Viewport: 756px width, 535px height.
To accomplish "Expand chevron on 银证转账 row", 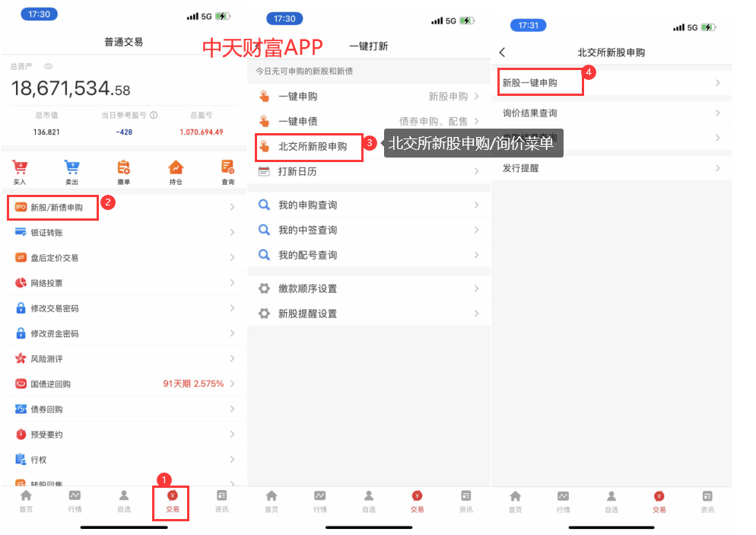I will [x=232, y=233].
